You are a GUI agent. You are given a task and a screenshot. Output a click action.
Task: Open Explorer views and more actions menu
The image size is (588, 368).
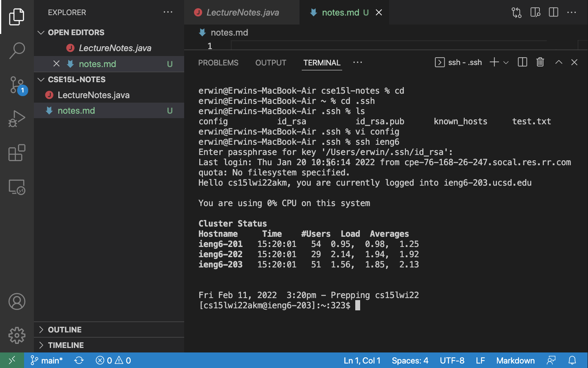click(168, 12)
